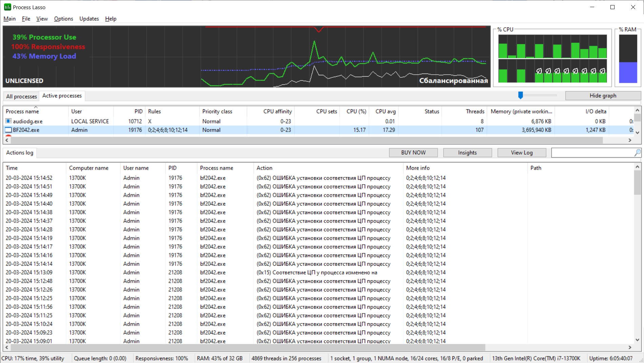Open the File menu
644x363 pixels.
[26, 19]
